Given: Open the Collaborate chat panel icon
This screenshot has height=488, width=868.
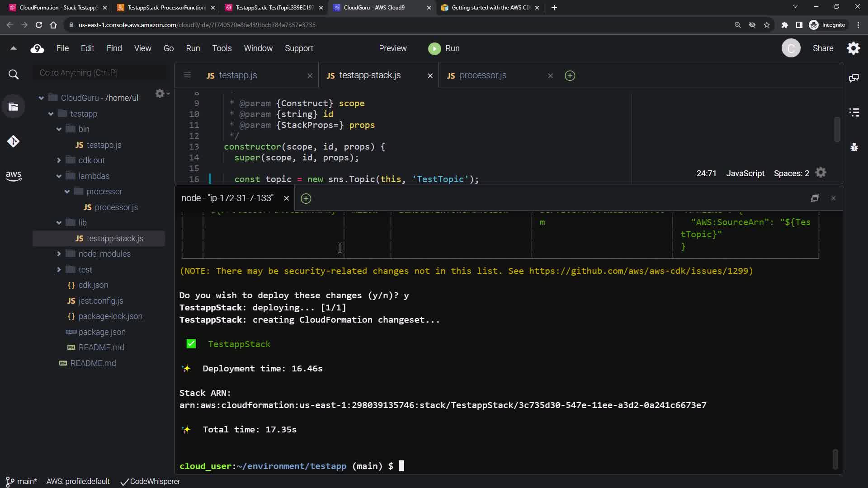Looking at the screenshot, I should coord(854,78).
